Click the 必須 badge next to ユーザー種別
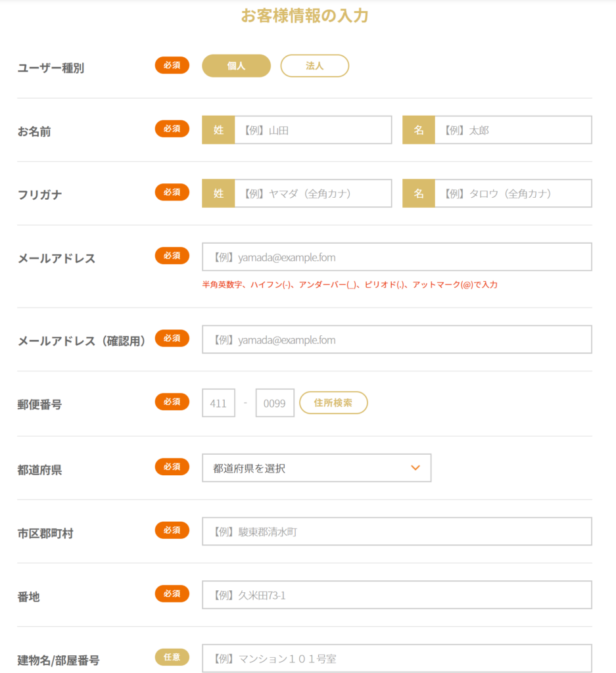616x673 pixels. [172, 65]
